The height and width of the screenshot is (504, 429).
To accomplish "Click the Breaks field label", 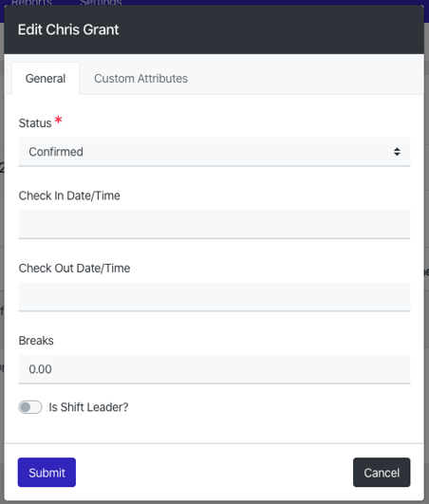I will coord(36,341).
